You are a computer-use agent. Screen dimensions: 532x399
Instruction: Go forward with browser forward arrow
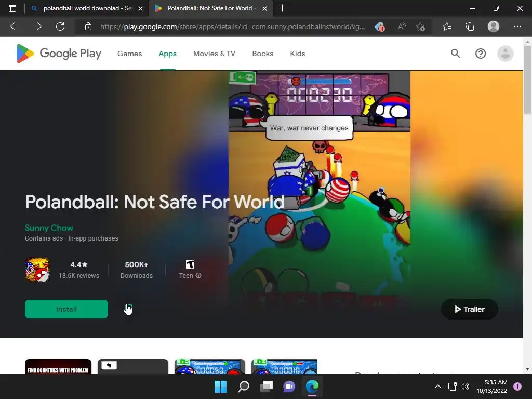(37, 26)
